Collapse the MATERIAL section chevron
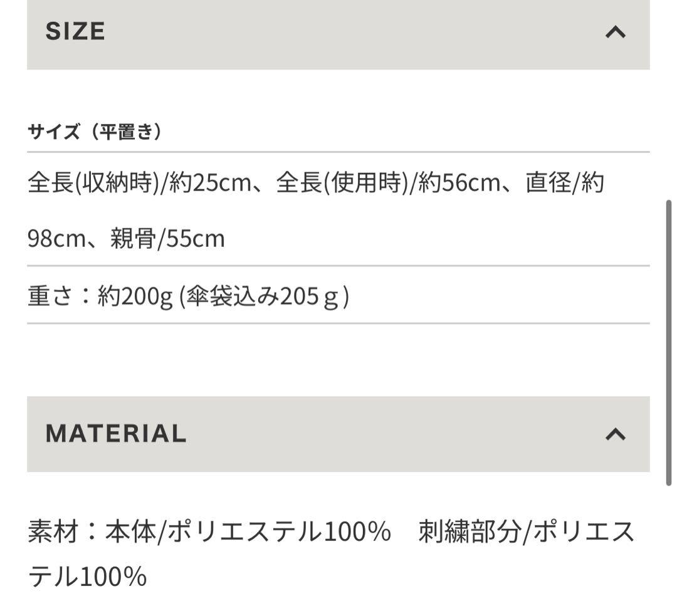 point(615,434)
